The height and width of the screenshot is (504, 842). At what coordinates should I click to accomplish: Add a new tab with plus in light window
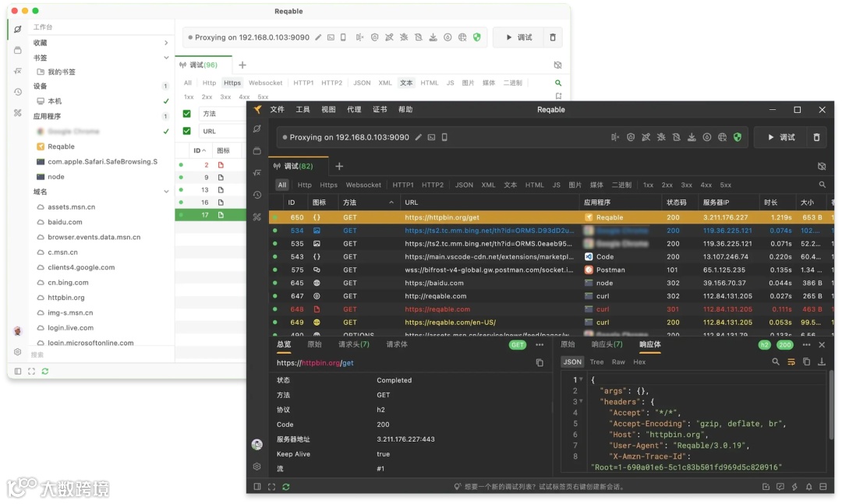point(242,65)
